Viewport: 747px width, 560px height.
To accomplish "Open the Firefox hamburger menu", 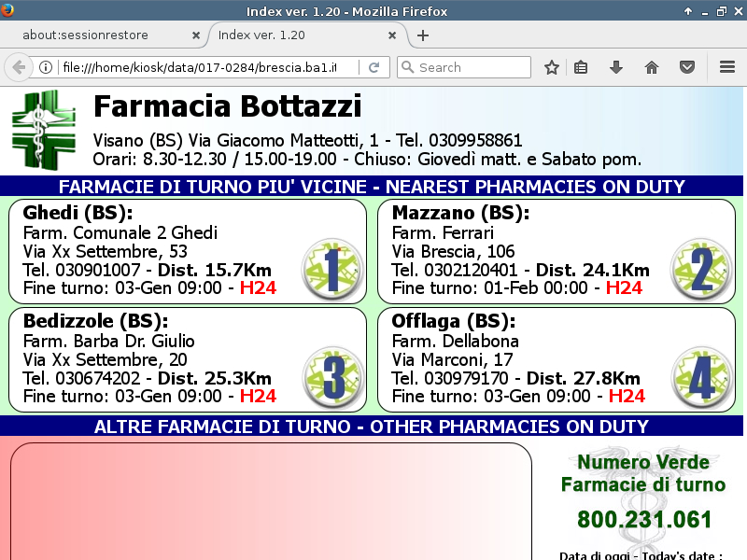I will [727, 67].
